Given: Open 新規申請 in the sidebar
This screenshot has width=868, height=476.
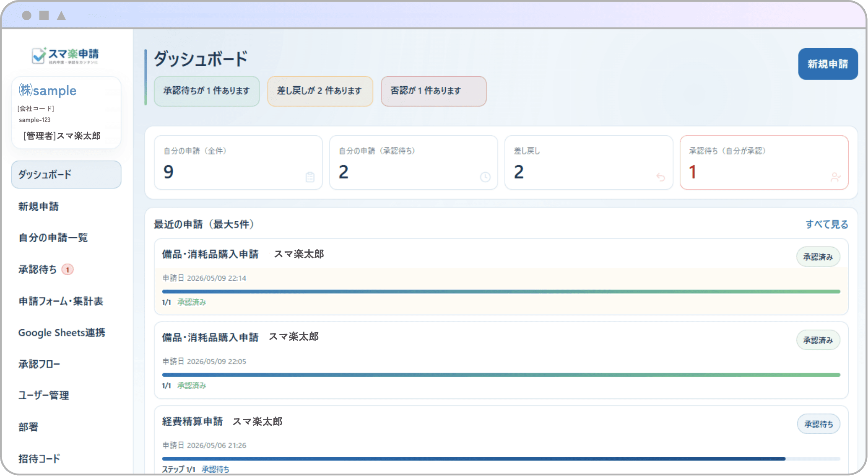Looking at the screenshot, I should click(x=39, y=206).
